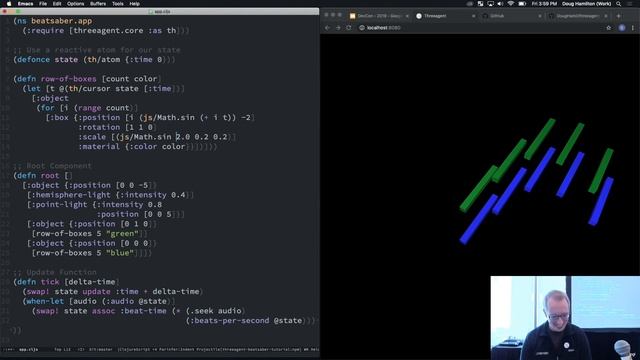Image resolution: width=640 pixels, height=360 pixels.
Task: Click the volume icon in menu bar
Action: pos(500,4)
